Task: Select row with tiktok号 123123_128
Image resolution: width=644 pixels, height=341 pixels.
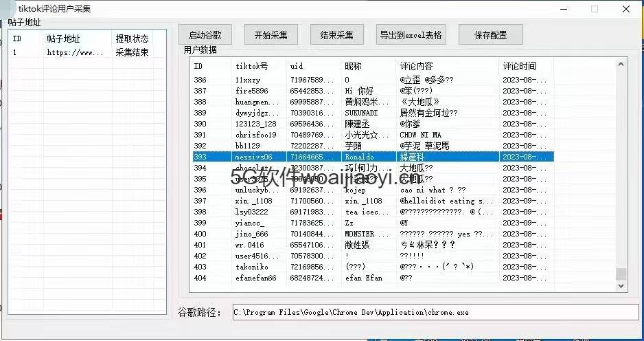Action: coord(373,124)
